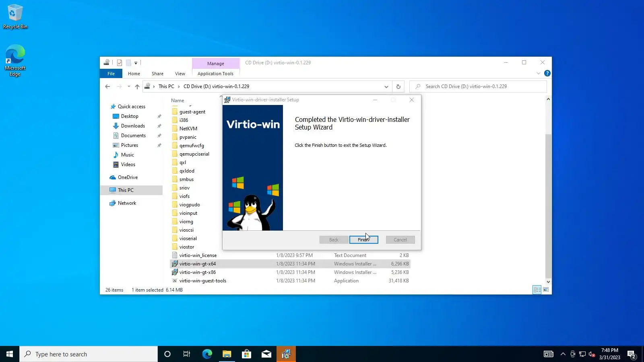Open the Recent locations dropdown arrow
Image resolution: width=644 pixels, height=362 pixels.
coord(129,86)
